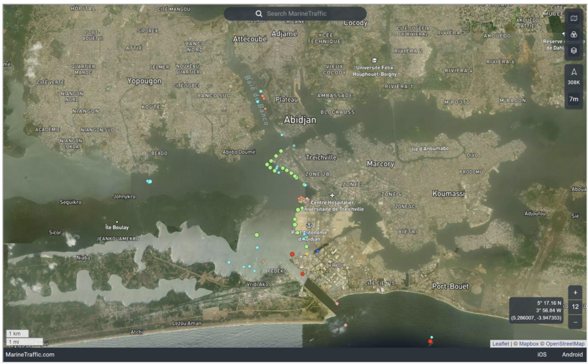Open the Android app link
This screenshot has width=588, height=364.
572,355
